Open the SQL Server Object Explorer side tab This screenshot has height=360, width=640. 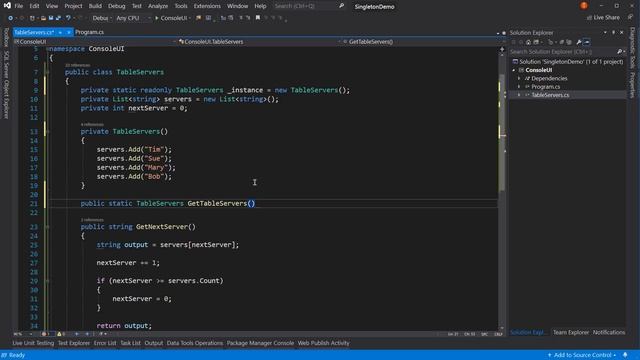coord(6,85)
